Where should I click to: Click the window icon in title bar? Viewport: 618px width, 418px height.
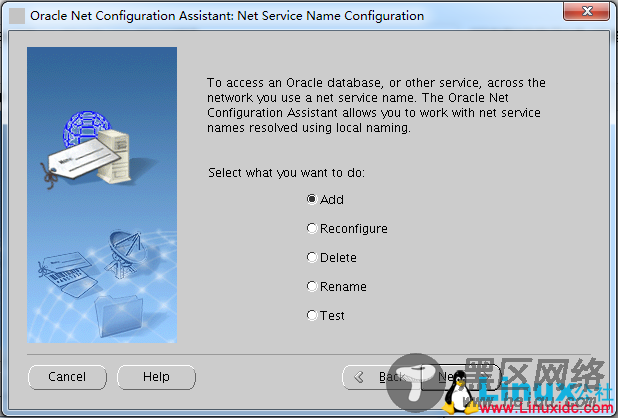(17, 16)
